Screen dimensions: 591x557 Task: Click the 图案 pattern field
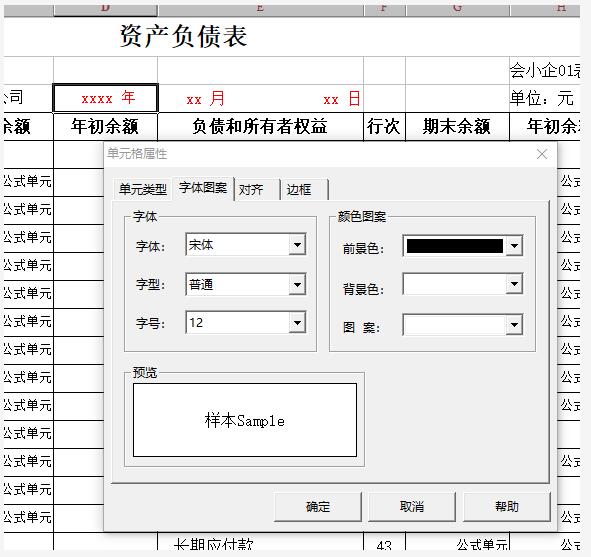pos(455,325)
